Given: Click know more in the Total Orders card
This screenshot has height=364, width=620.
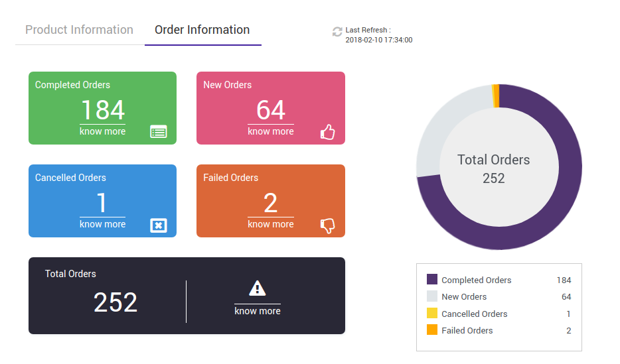Looking at the screenshot, I should (258, 311).
